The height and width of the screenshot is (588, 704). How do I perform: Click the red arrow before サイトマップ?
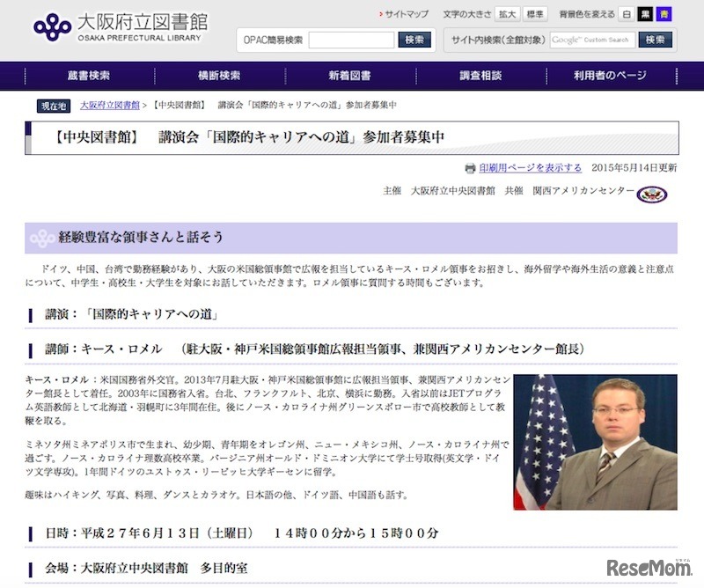[x=382, y=15]
